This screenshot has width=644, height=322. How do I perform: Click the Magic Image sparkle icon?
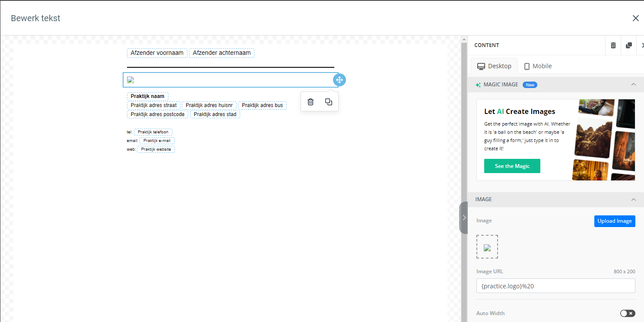coord(478,85)
